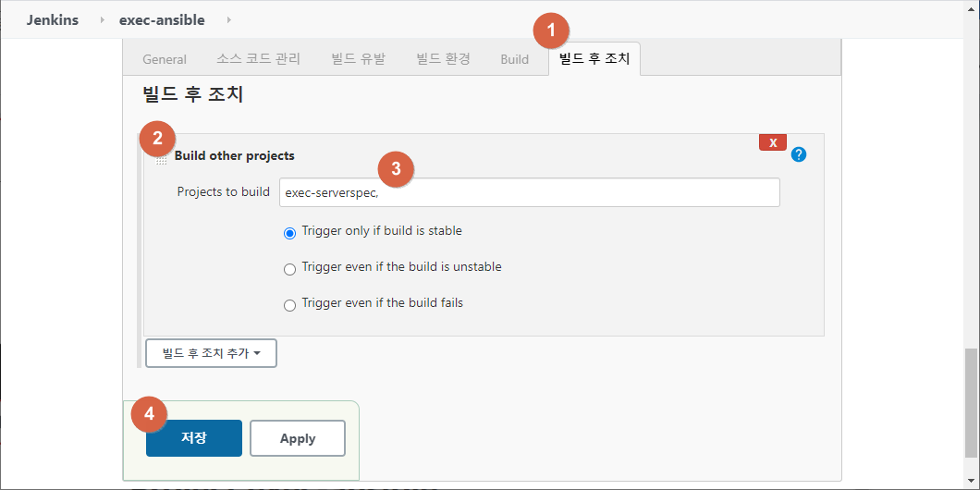Switch to the Build tab
The image size is (980, 490).
[514, 59]
